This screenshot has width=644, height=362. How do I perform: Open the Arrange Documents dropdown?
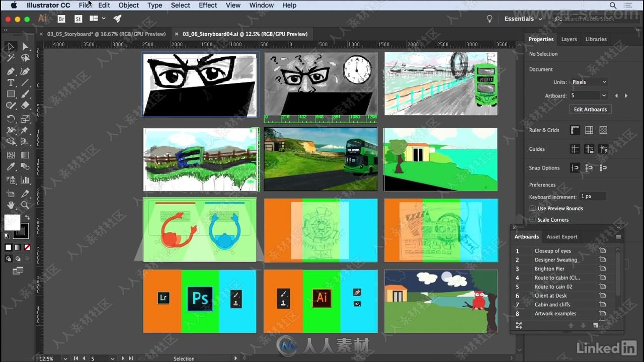coord(97,19)
